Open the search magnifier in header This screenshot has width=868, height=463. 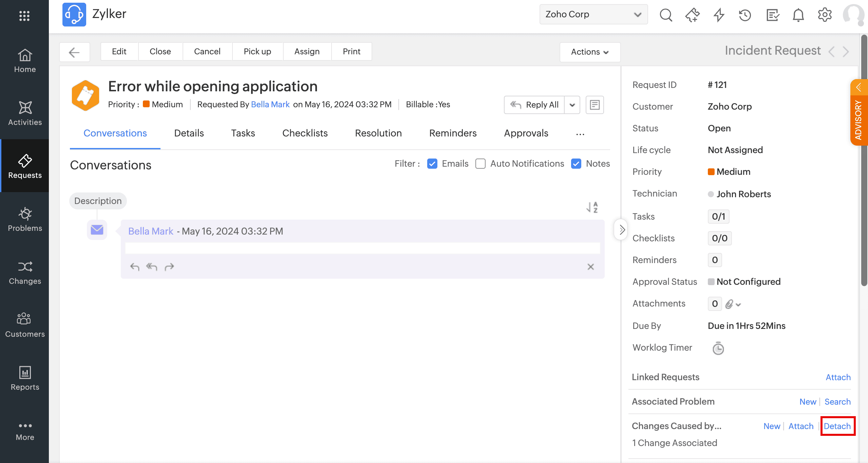pyautogui.click(x=666, y=15)
